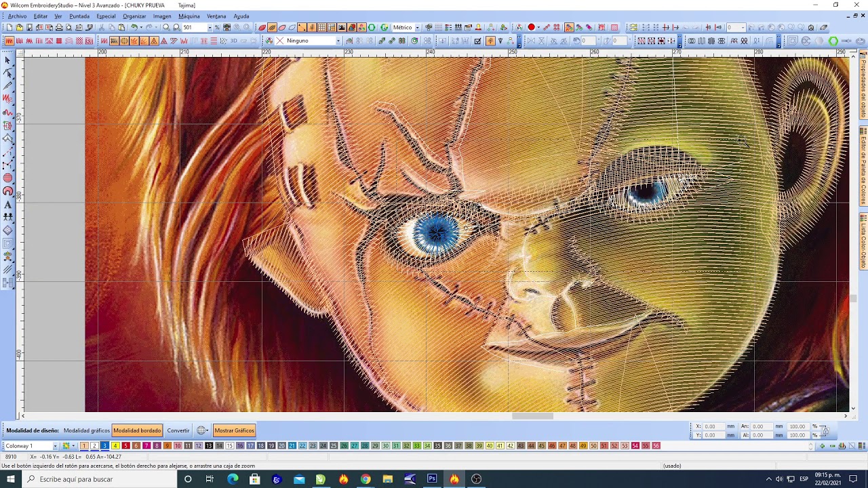Viewport: 868px width, 488px height.
Task: Open the Ninguno pattern dropdown
Action: [338, 41]
